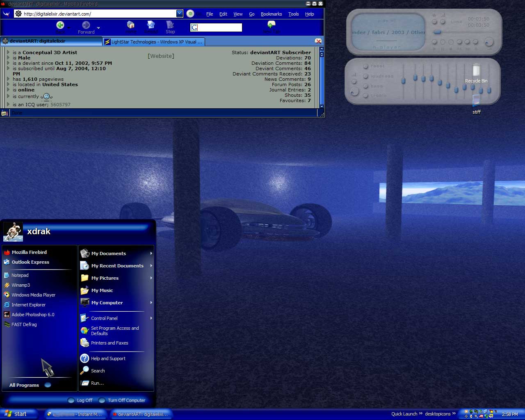Expand the My Documents submenu arrow
Screen dimensions: 525x420
(151, 253)
